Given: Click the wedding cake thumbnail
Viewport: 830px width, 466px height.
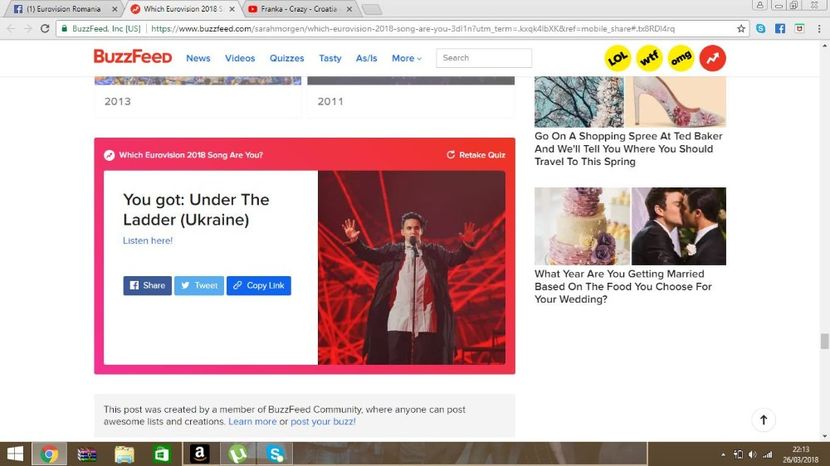Looking at the screenshot, I should pos(582,226).
